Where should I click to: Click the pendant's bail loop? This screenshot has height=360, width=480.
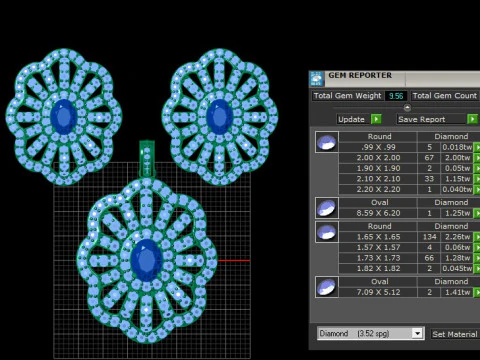click(147, 159)
